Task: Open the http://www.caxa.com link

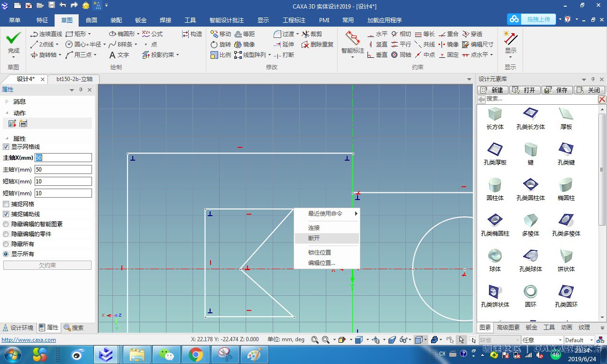Action: click(x=29, y=340)
